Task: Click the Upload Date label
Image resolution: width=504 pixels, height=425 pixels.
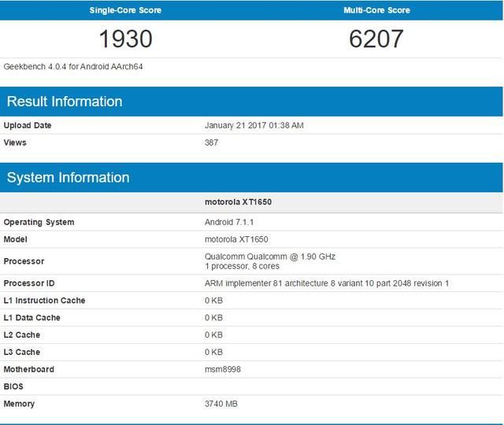Action: coord(28,125)
